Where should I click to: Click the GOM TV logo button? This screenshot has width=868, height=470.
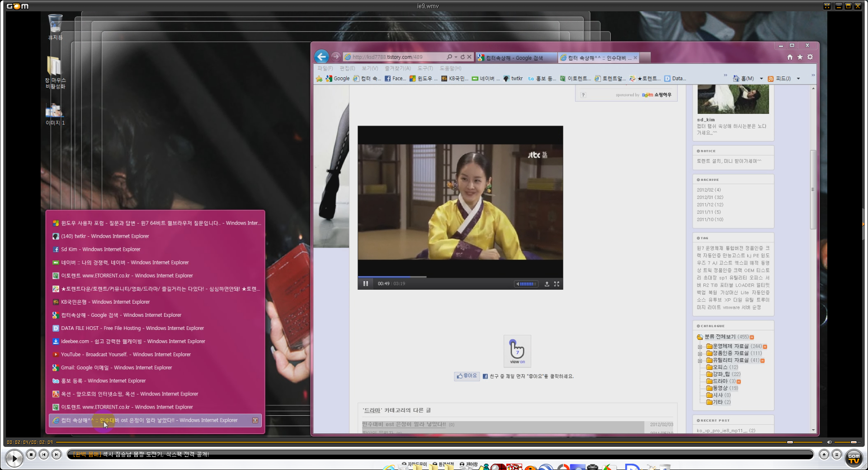tap(854, 458)
